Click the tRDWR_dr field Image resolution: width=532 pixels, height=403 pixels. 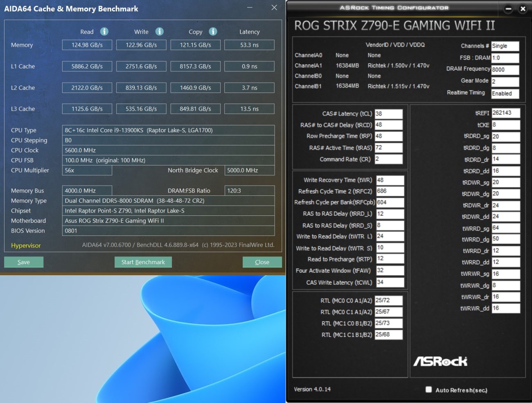(506, 205)
